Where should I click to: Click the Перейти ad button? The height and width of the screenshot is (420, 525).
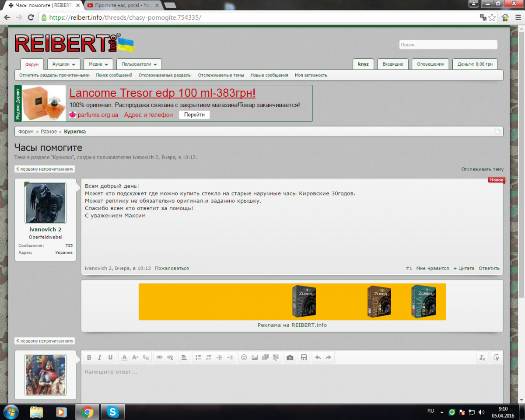(x=194, y=115)
